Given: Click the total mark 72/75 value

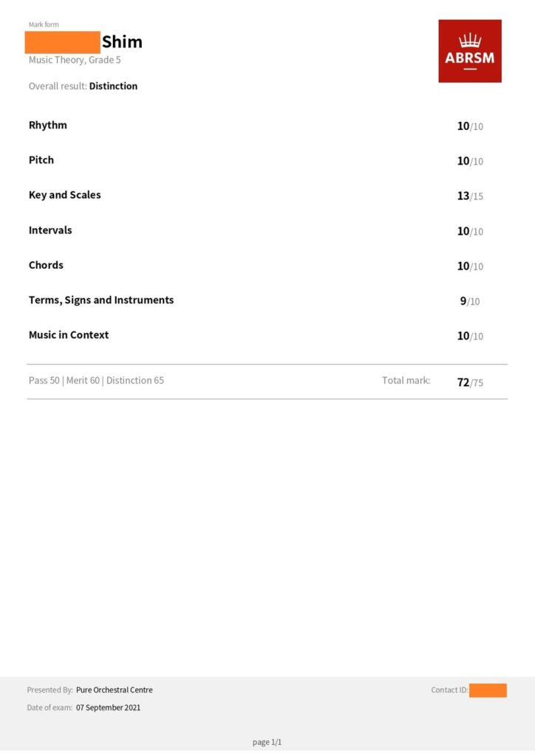Looking at the screenshot, I should tap(470, 382).
